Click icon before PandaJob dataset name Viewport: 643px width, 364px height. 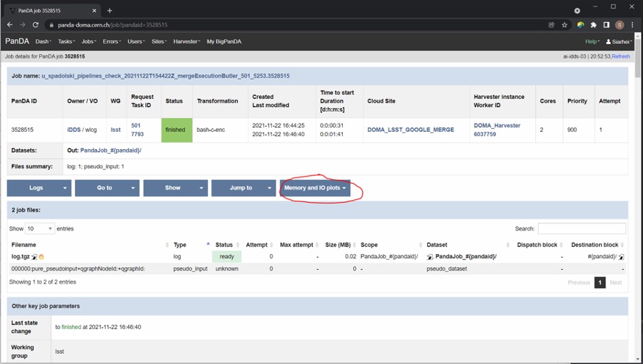430,257
